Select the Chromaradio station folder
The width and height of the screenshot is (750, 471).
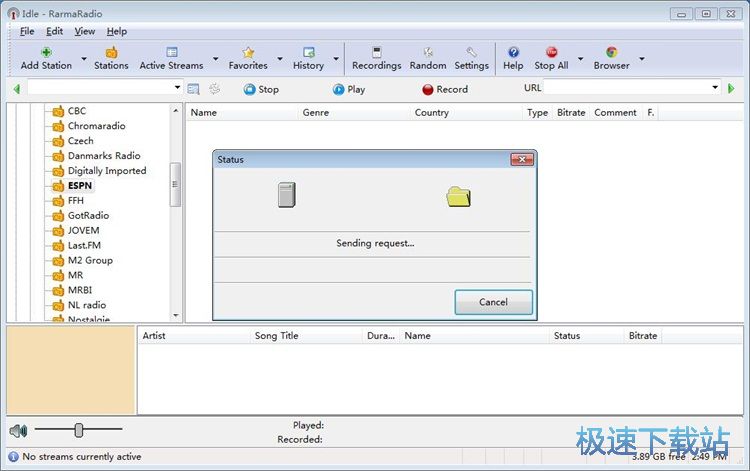point(97,126)
